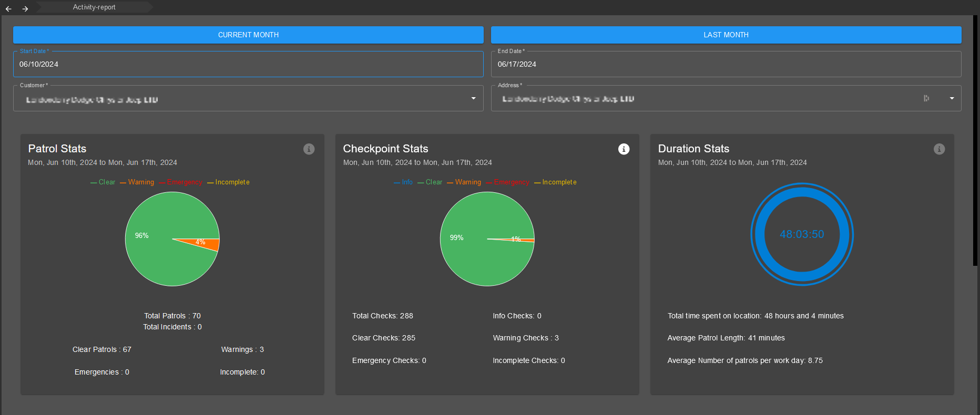Image resolution: width=980 pixels, height=415 pixels.
Task: Toggle Incomplete legend in Checkpoint Stats chart
Action: point(556,182)
